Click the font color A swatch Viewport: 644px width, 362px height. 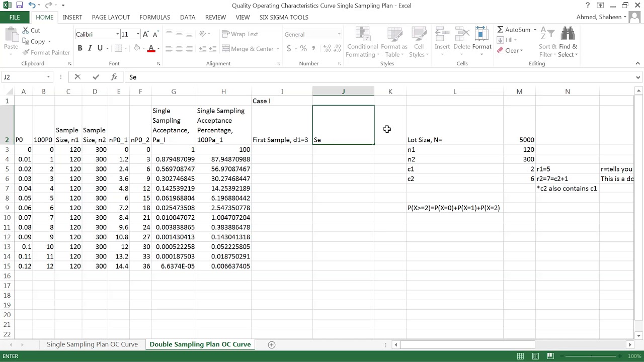coord(151,49)
